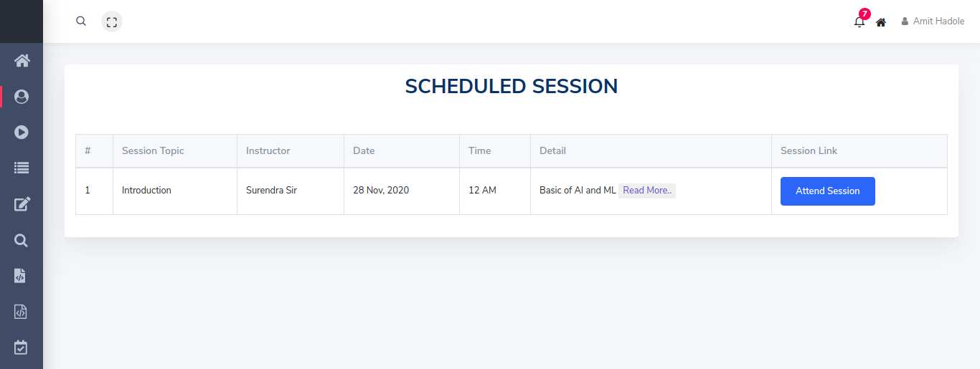
Task: Open the second code file sidebar icon
Action: [21, 312]
